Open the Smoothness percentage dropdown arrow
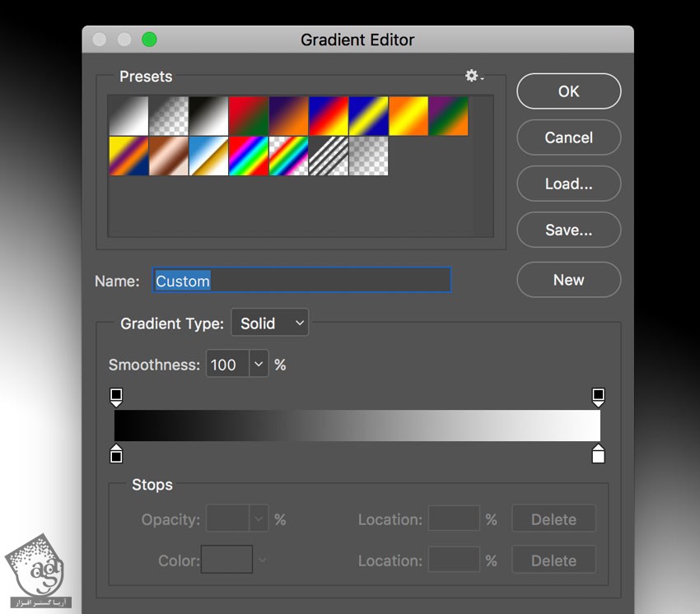Screen dimensions: 700x614 [259, 365]
